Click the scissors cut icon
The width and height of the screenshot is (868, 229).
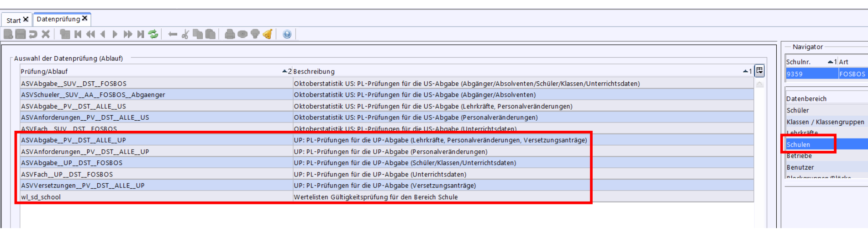point(185,34)
